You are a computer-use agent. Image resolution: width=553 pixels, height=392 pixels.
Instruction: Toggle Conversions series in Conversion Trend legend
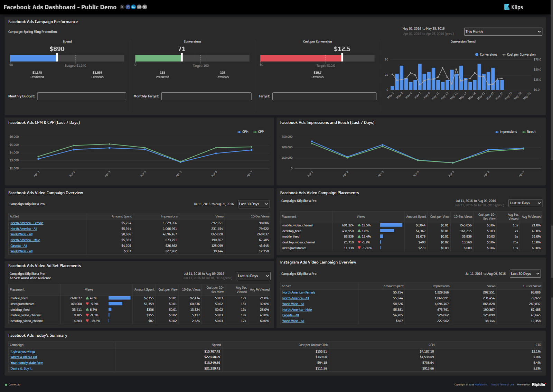pyautogui.click(x=486, y=55)
